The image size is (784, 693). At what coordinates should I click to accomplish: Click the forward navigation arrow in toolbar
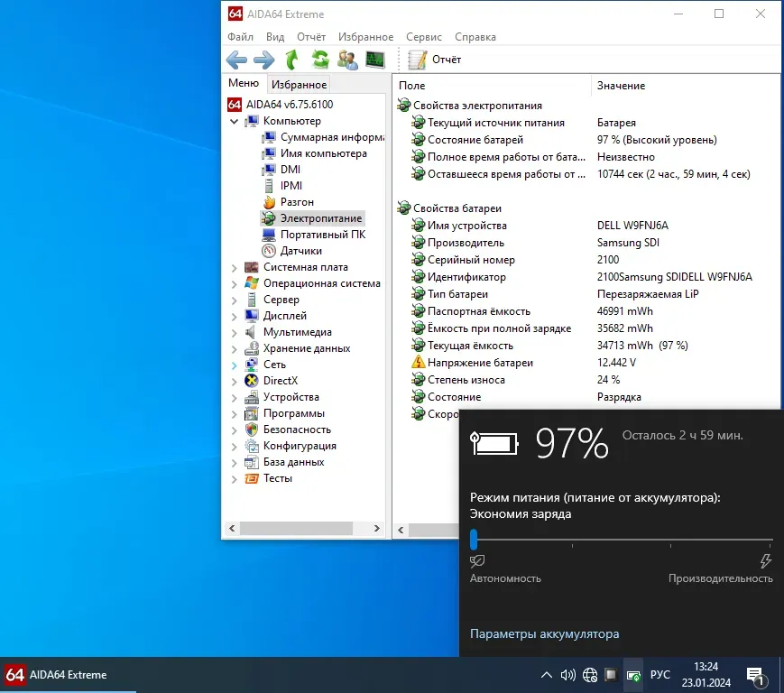(x=263, y=60)
